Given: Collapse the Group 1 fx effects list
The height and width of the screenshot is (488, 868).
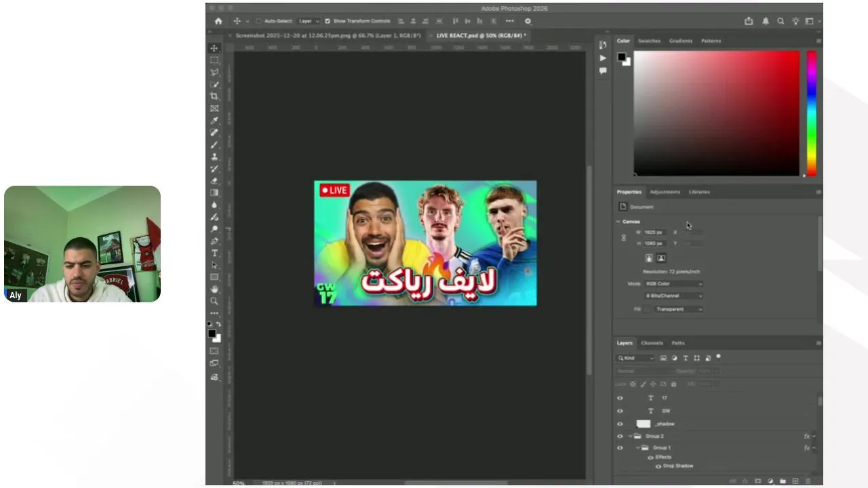Looking at the screenshot, I should click(814, 448).
